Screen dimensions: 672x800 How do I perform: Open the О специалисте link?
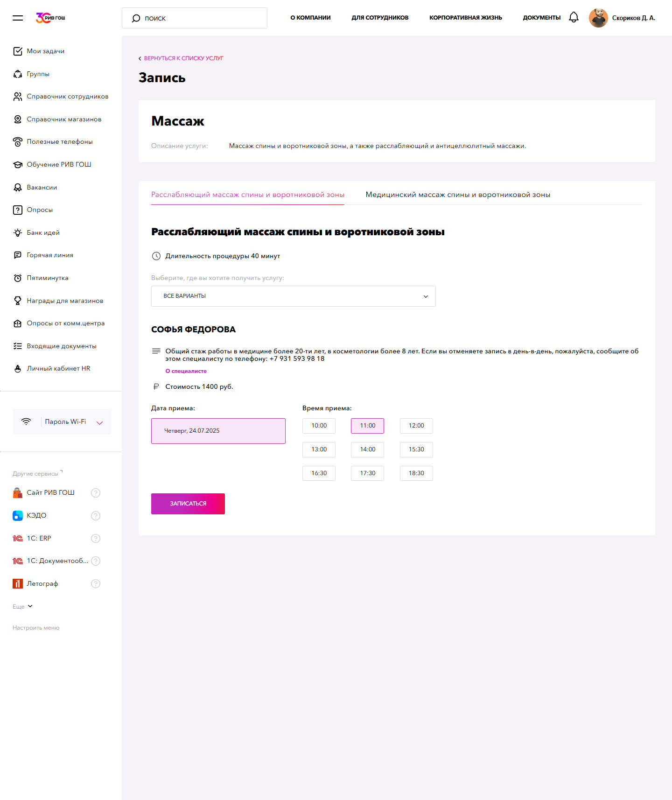186,371
